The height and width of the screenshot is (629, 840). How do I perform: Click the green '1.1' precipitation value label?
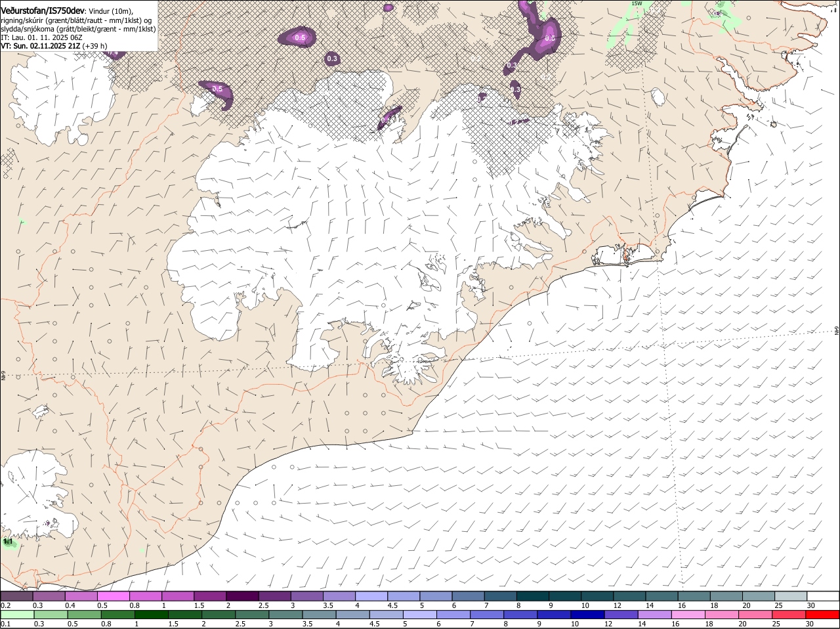click(8, 542)
